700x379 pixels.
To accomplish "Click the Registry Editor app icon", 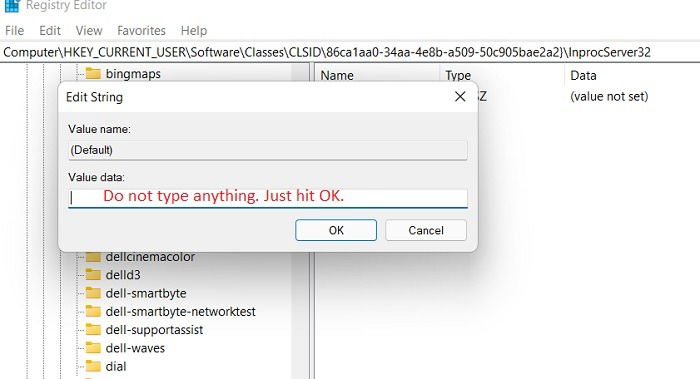I will 12,5.
